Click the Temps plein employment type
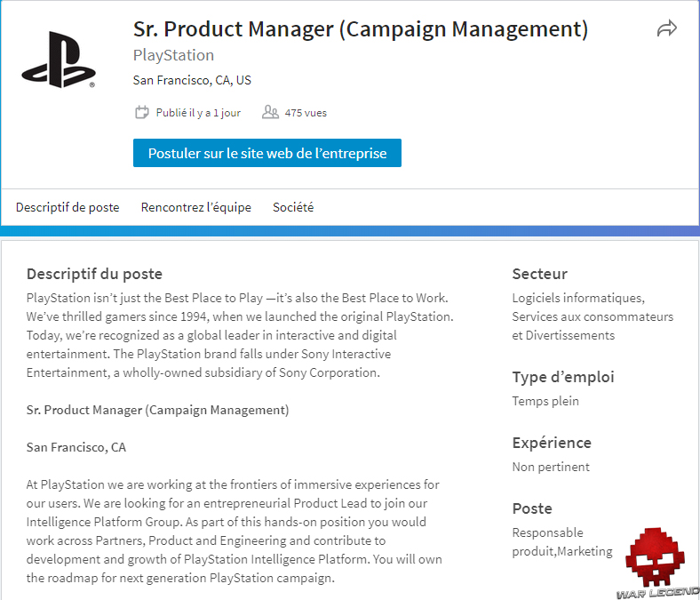 [545, 401]
